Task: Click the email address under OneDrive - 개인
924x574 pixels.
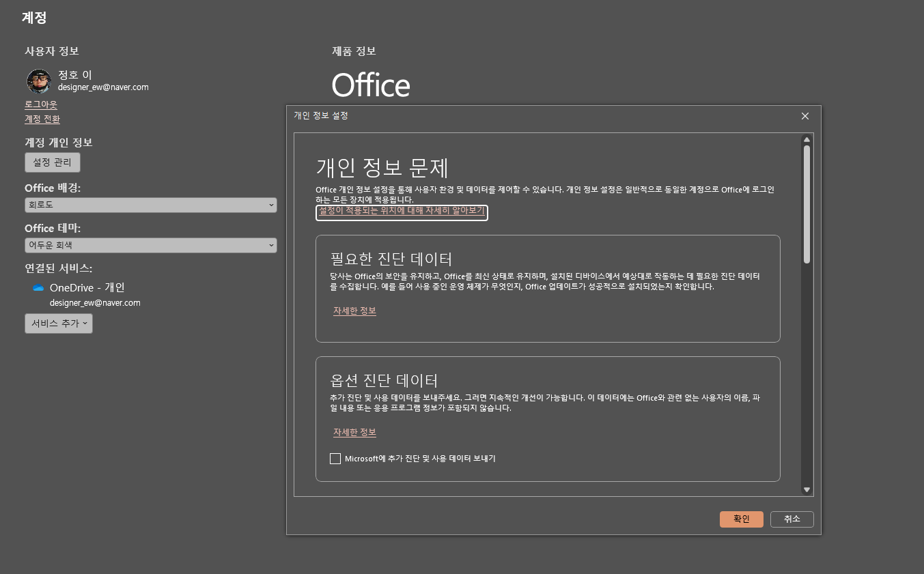Action: tap(95, 303)
